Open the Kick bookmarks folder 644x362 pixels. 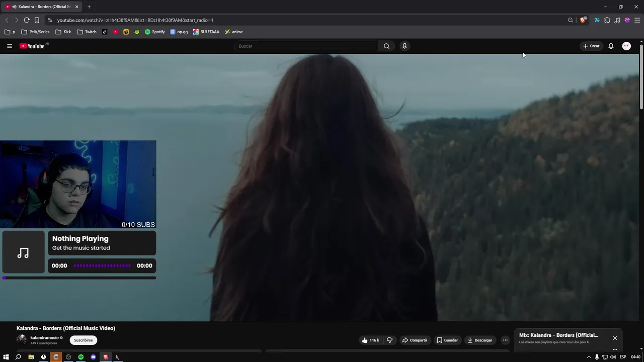(x=63, y=32)
